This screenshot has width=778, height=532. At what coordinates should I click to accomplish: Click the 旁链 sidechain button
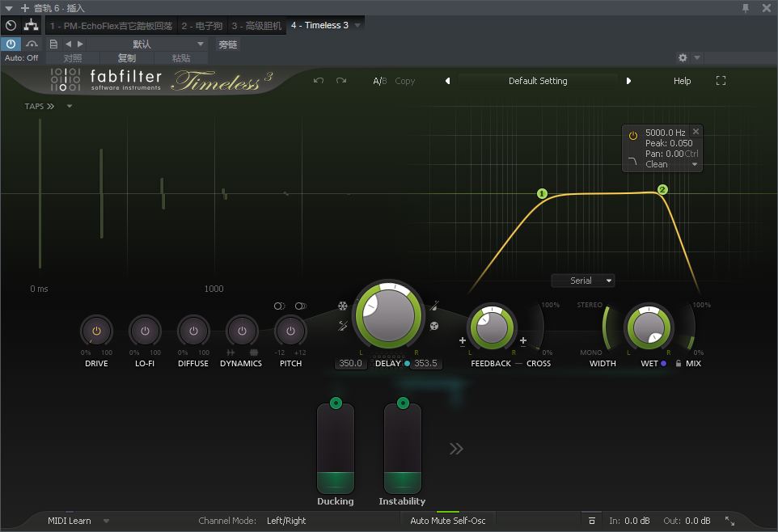228,44
